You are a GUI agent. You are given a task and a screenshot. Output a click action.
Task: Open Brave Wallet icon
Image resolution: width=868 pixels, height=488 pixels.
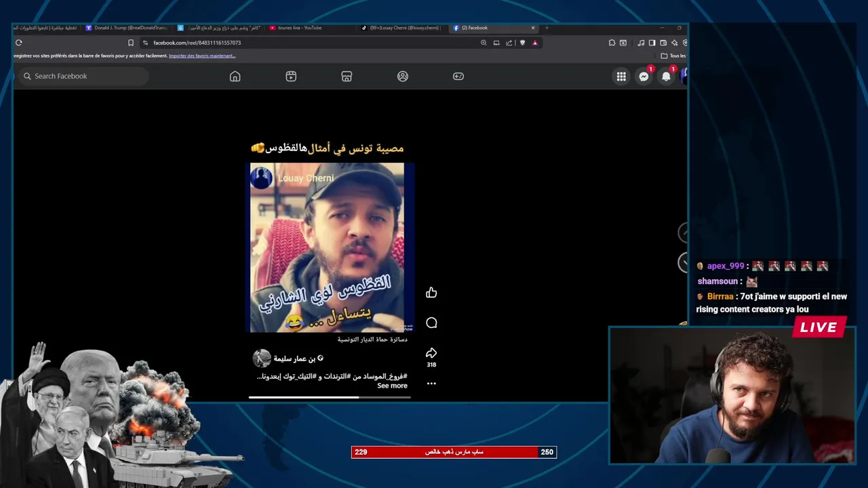(x=663, y=43)
